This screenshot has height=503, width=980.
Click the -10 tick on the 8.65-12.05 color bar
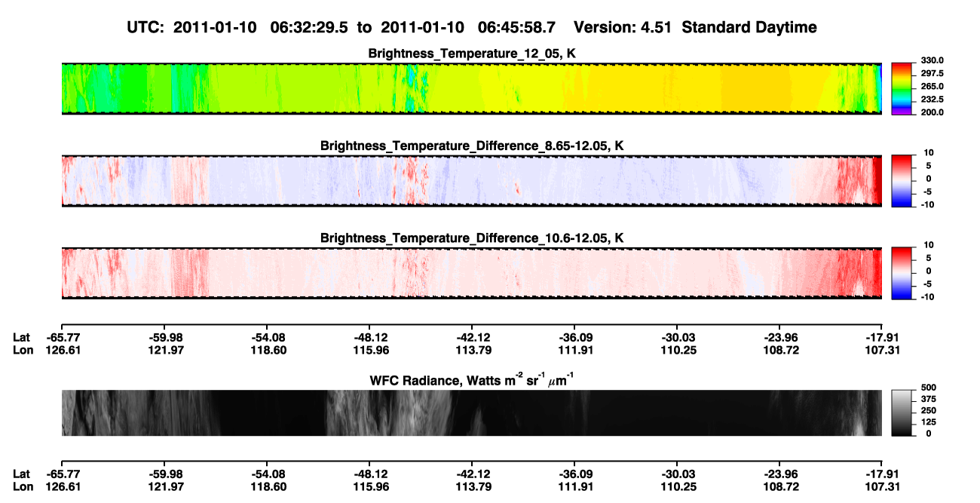(926, 204)
